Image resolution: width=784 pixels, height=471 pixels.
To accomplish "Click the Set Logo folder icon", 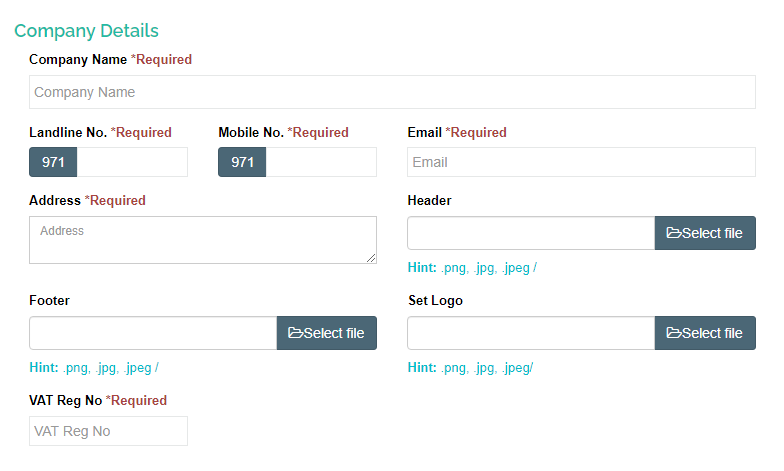I will click(x=674, y=333).
